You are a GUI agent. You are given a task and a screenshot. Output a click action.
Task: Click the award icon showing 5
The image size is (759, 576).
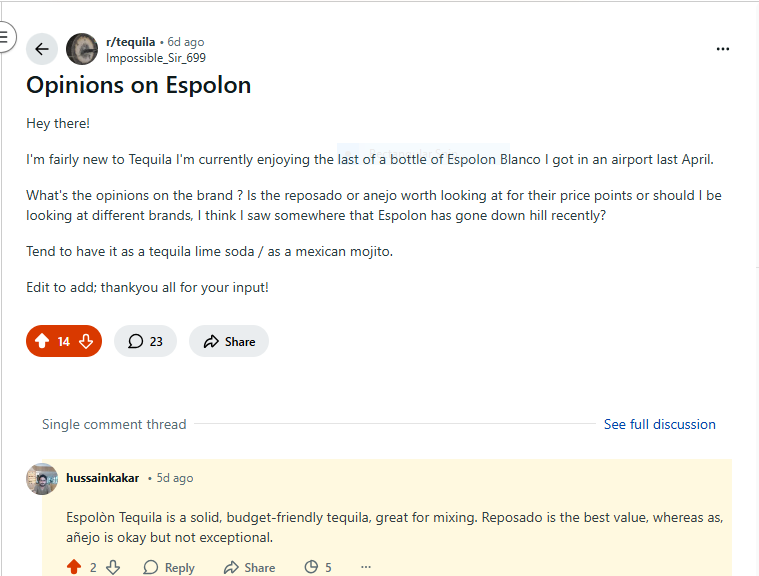tap(317, 567)
